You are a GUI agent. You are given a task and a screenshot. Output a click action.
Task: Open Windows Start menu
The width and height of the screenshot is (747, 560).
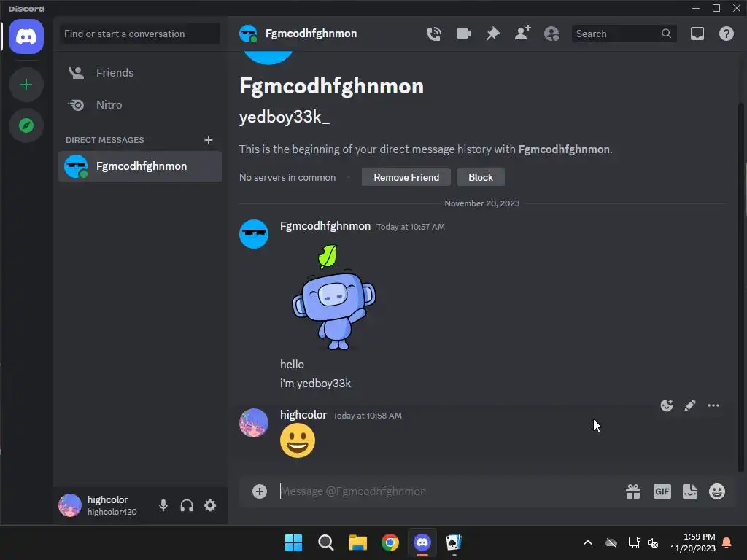[x=293, y=542]
